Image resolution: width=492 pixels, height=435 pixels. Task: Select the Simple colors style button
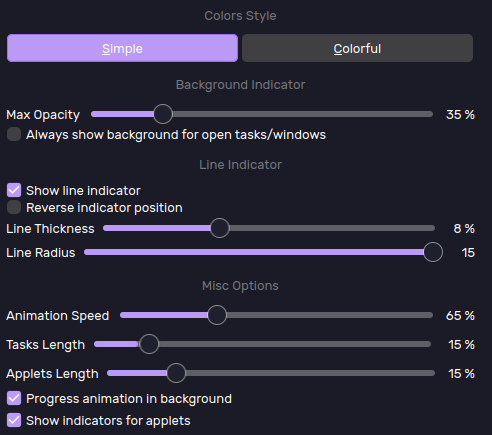(122, 48)
